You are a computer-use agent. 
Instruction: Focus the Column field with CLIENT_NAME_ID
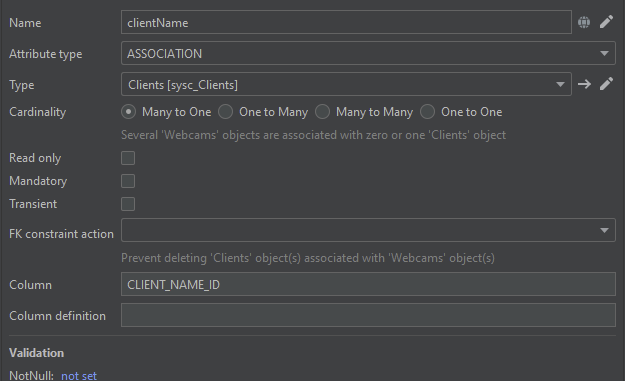coord(368,284)
